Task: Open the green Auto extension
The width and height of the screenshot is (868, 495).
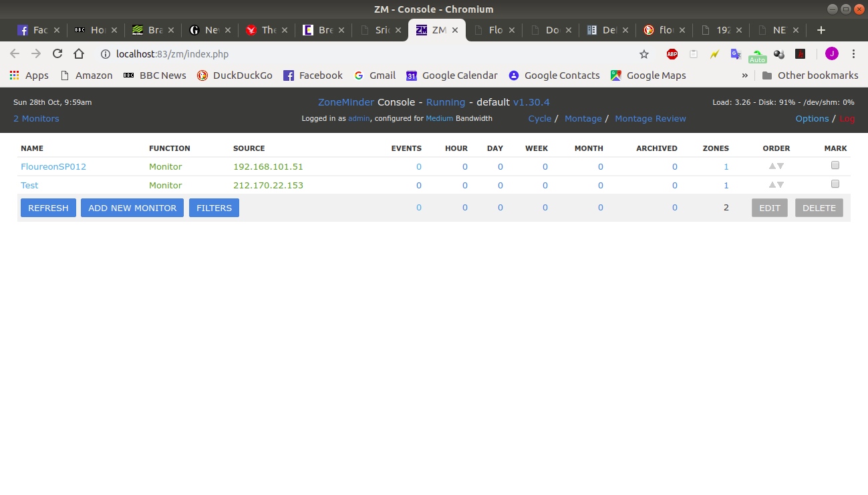Action: coord(757,56)
